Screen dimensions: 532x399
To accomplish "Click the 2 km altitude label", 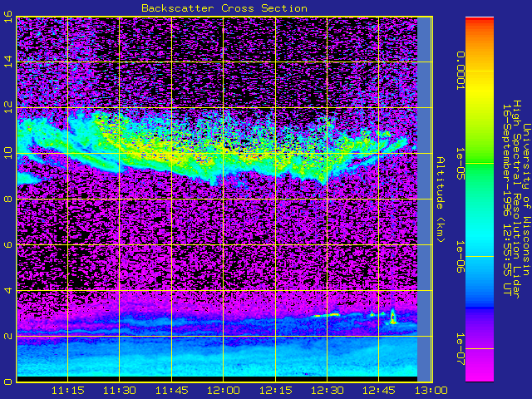I will point(8,336).
